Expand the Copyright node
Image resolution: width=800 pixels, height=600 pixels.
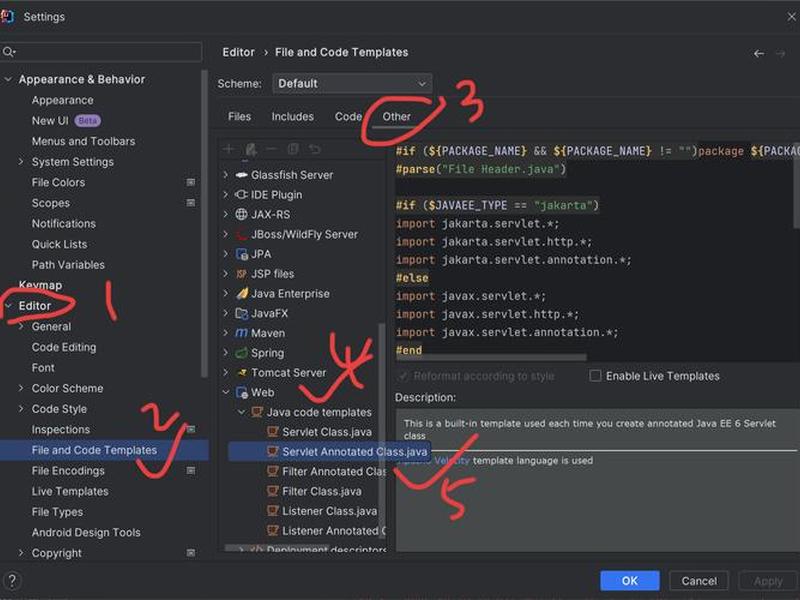[21, 553]
